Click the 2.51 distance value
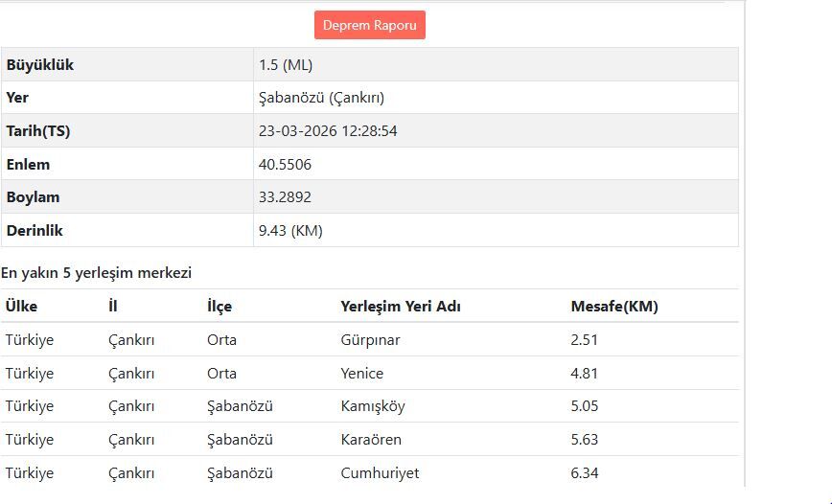Viewport: 832px width, 504px height. click(584, 340)
